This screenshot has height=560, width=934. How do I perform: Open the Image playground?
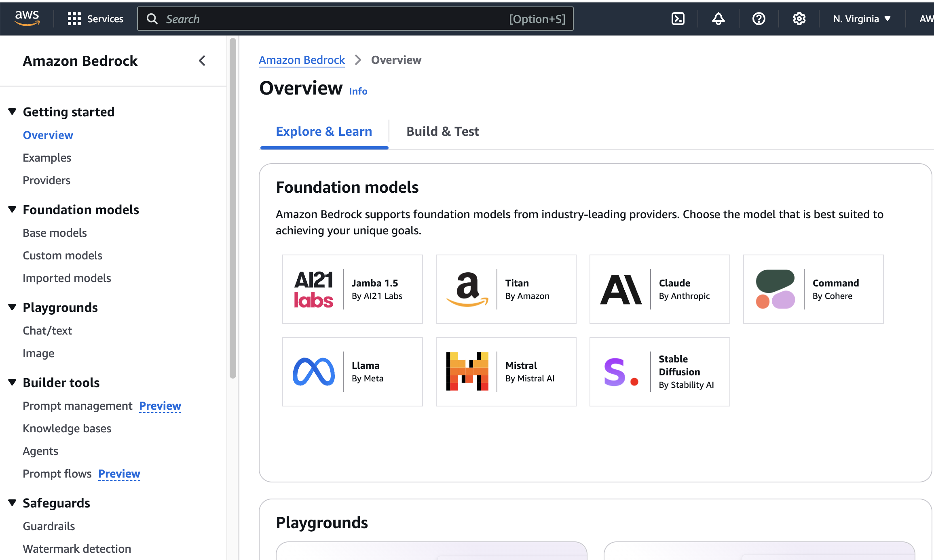click(x=38, y=353)
